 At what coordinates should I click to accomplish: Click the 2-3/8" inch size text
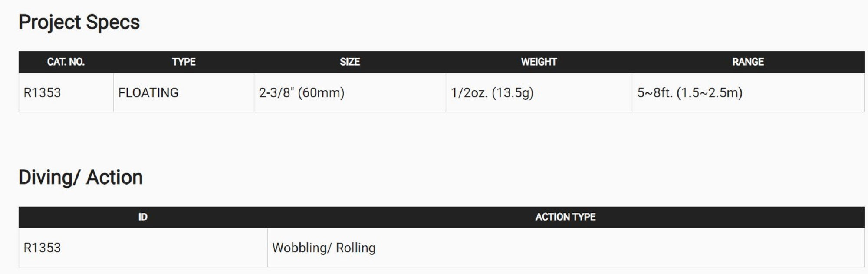276,92
